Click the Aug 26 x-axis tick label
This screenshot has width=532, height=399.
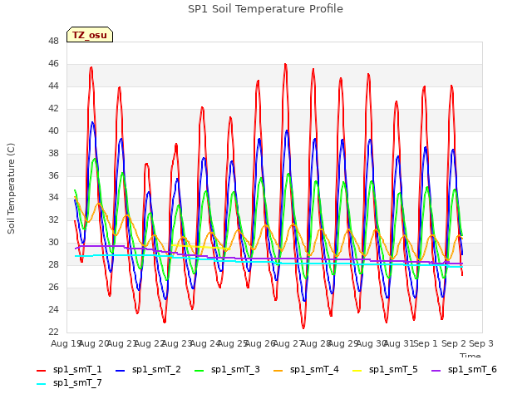(x=260, y=343)
